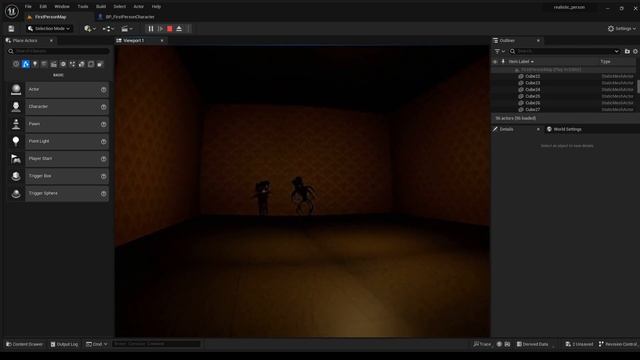Stop the play session with the red square
Screen dimensions: 640x360
point(170,29)
